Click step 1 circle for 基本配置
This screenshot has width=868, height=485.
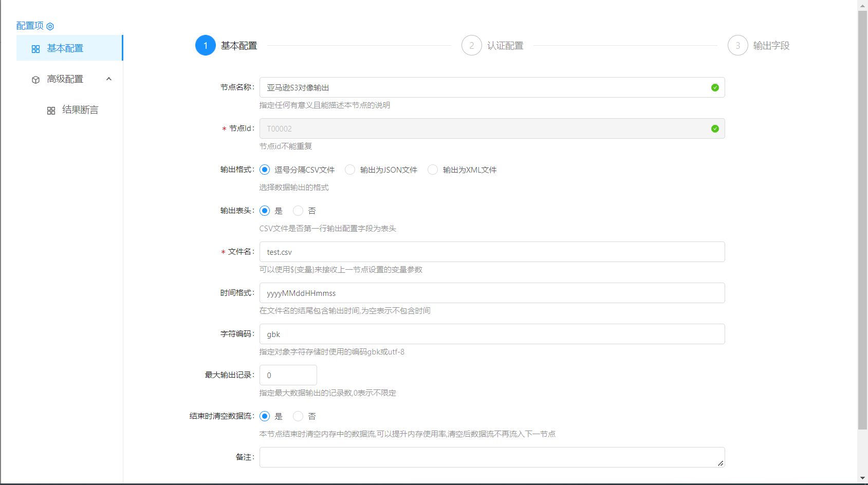(205, 46)
